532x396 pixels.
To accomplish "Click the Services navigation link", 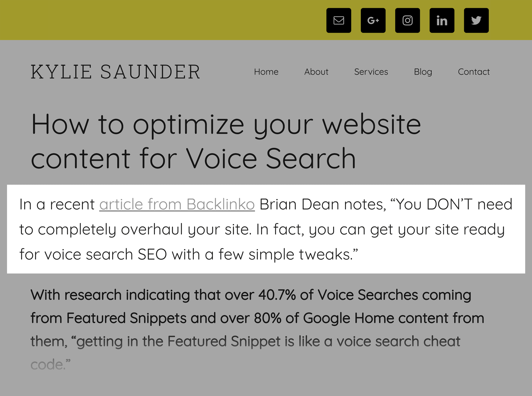I will [371, 72].
